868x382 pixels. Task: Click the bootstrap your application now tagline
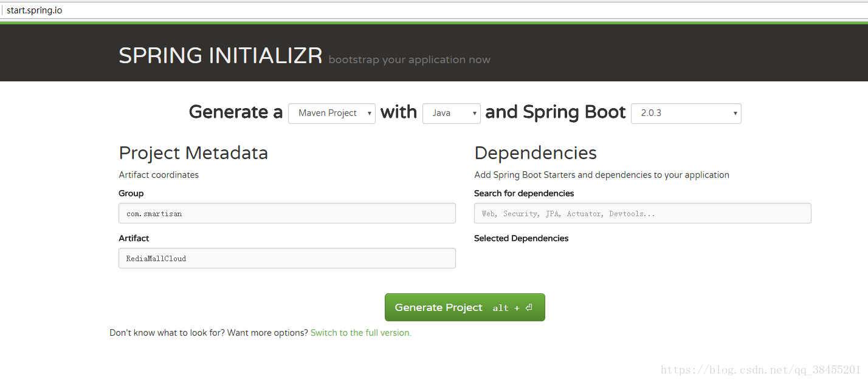[x=409, y=60]
